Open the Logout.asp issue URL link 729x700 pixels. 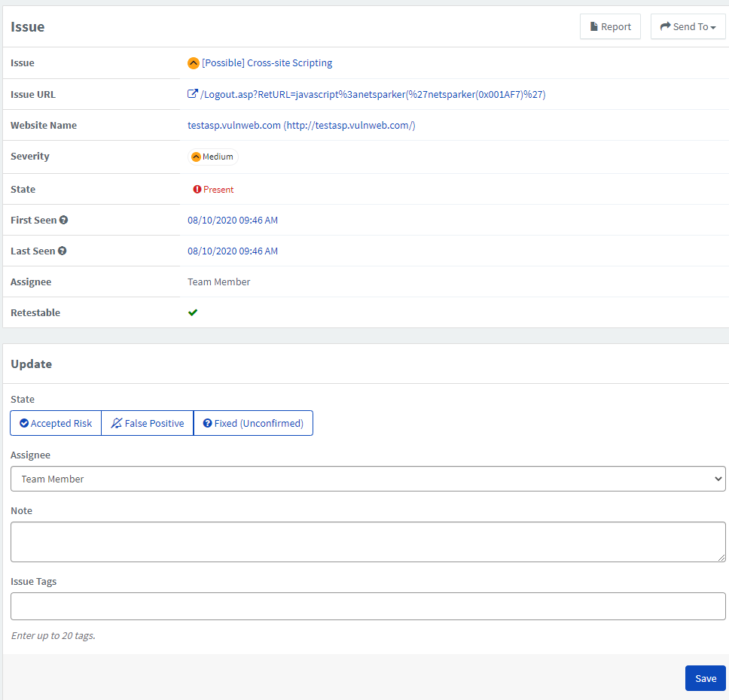(372, 94)
